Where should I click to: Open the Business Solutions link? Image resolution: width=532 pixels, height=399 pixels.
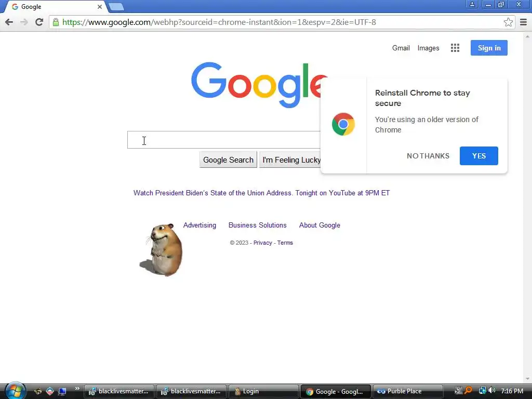[258, 225]
